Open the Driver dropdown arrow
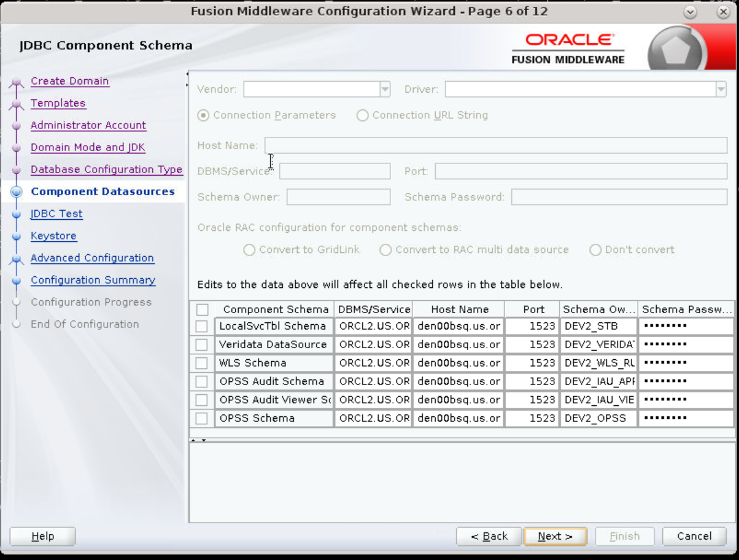The image size is (739, 560). tap(721, 90)
